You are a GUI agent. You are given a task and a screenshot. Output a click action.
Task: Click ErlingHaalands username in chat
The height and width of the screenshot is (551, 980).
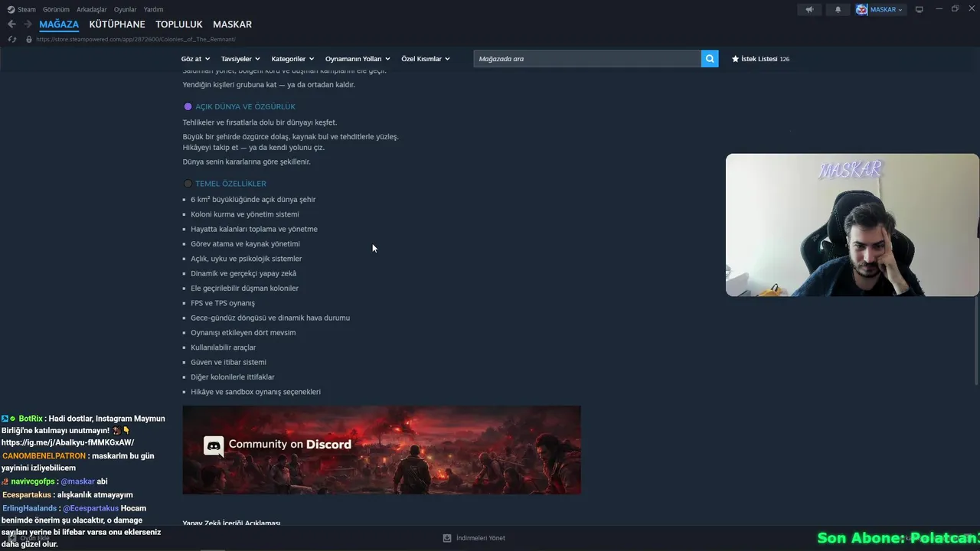pyautogui.click(x=29, y=508)
